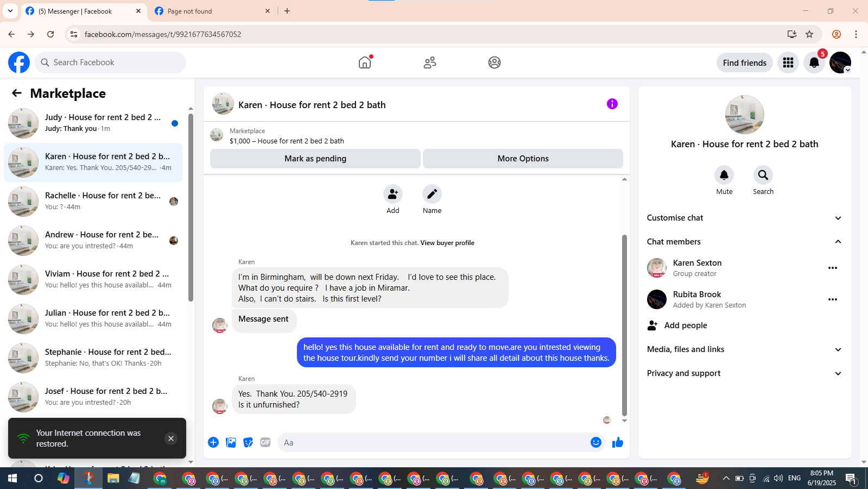The height and width of the screenshot is (489, 868).
Task: Open the notifications bell
Action: click(814, 62)
